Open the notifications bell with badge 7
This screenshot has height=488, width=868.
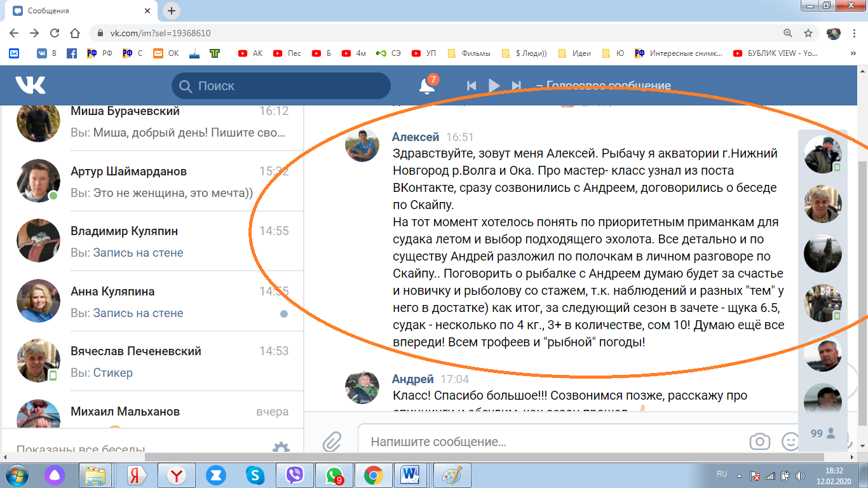click(x=427, y=86)
